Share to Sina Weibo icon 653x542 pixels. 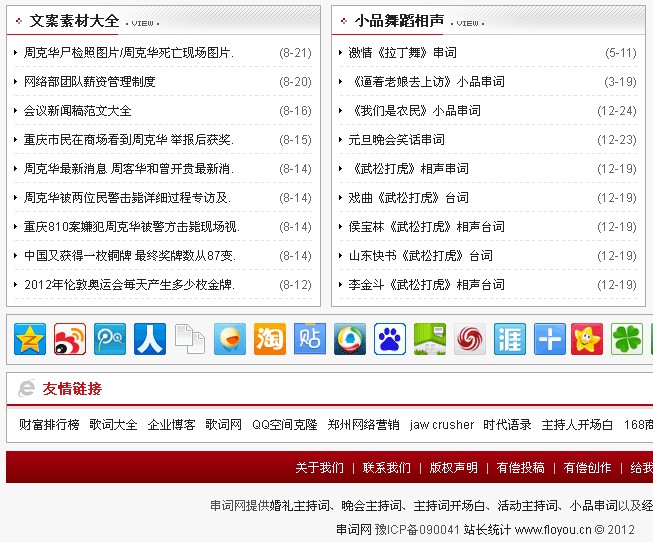70,339
